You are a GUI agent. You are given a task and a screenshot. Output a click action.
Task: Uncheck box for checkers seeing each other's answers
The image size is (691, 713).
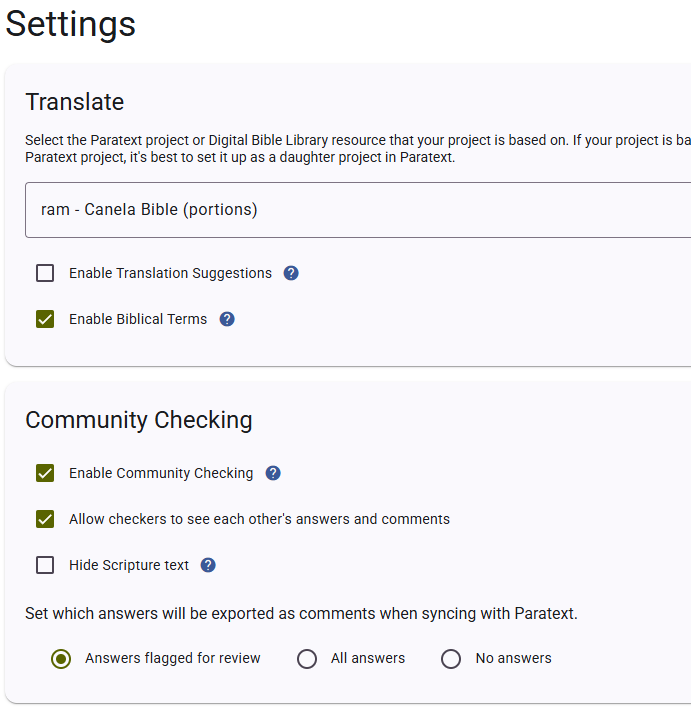pyautogui.click(x=45, y=519)
